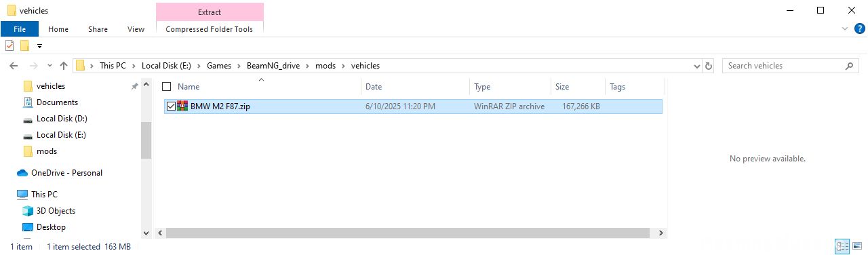The width and height of the screenshot is (868, 255).
Task: Open Documents in the sidebar
Action: click(x=57, y=102)
